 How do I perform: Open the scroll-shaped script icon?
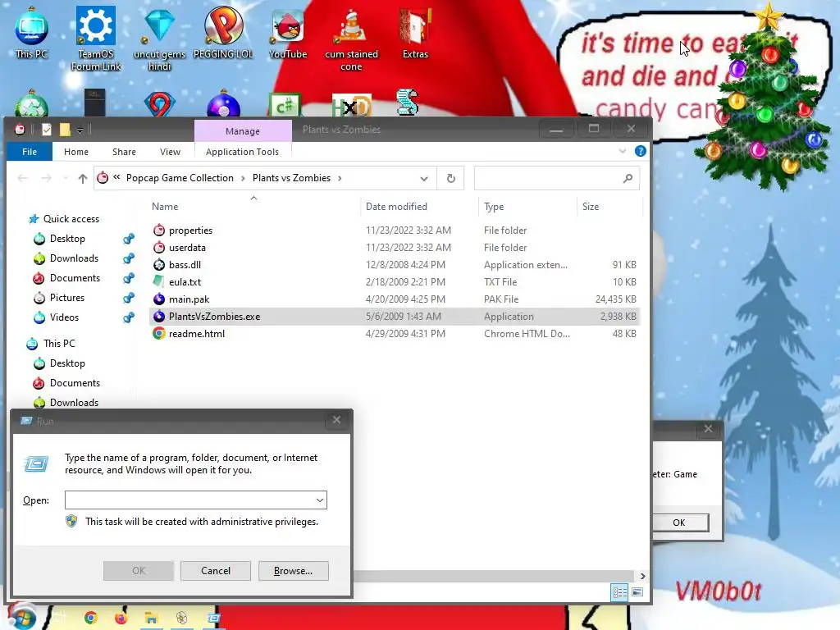point(407,103)
